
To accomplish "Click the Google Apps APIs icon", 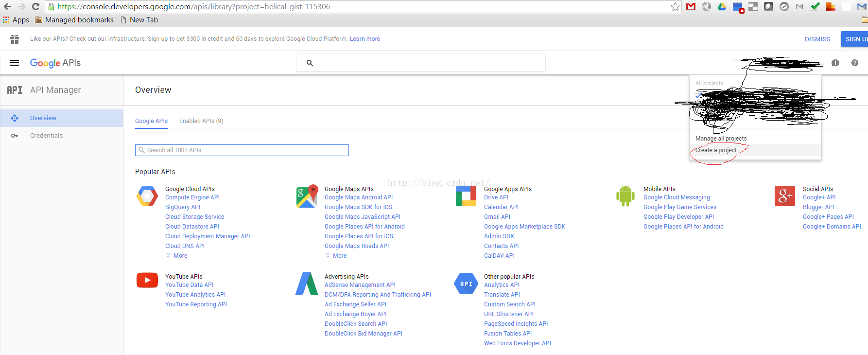I will (466, 196).
